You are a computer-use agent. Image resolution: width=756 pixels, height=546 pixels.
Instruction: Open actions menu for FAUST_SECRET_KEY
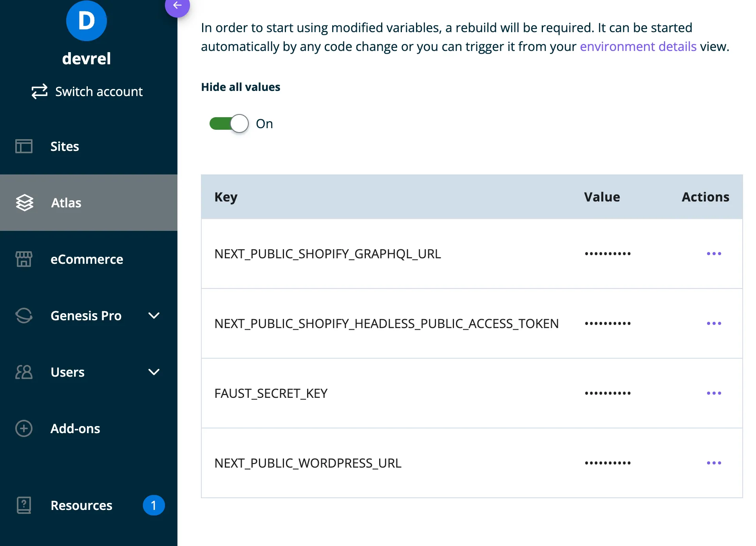point(714,393)
